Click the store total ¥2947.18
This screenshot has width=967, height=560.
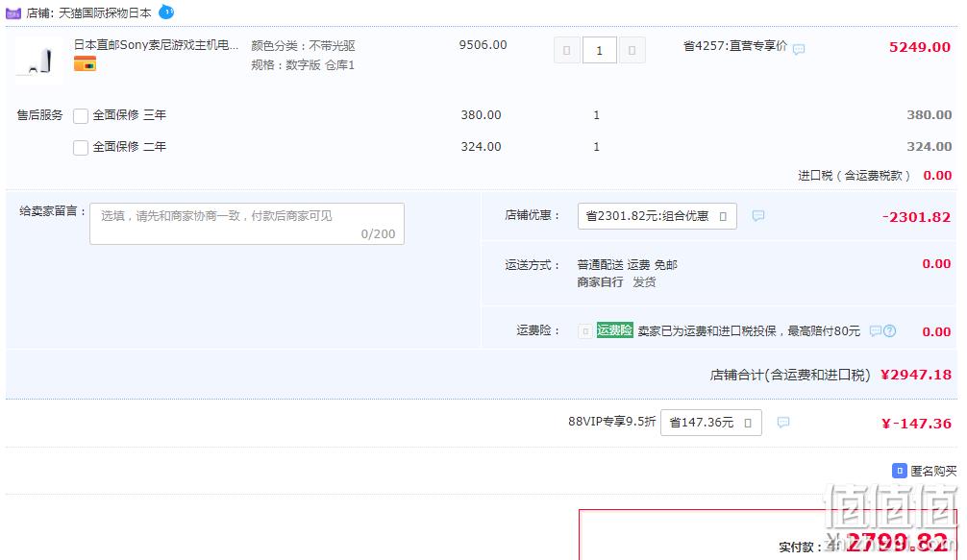[x=916, y=375]
